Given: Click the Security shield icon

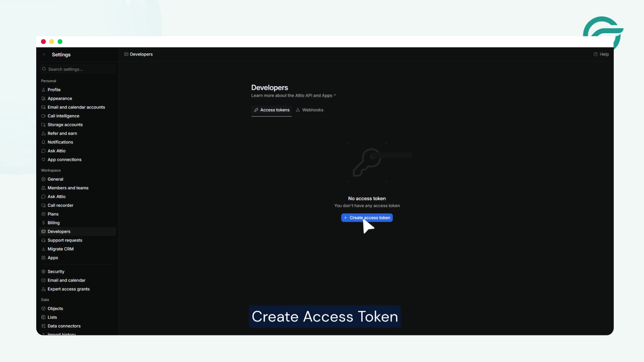Looking at the screenshot, I should pos(43,271).
